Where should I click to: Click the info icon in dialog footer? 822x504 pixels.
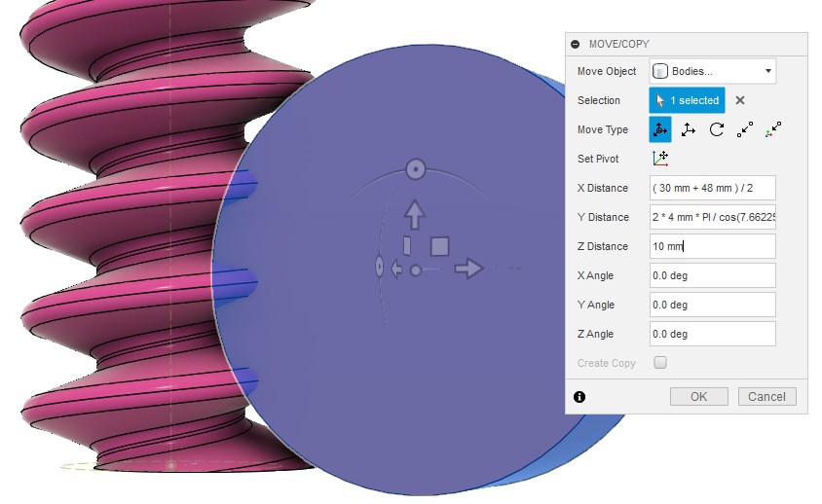[579, 397]
